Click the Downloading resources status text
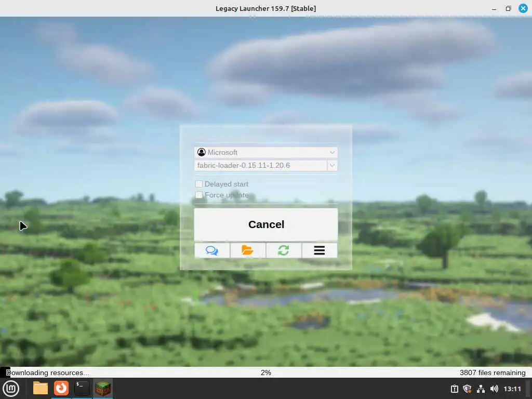The height and width of the screenshot is (399, 532). pyautogui.click(x=48, y=373)
